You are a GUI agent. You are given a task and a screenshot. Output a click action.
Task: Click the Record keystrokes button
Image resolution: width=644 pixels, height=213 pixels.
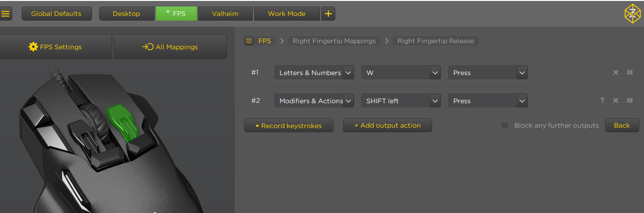click(x=289, y=125)
